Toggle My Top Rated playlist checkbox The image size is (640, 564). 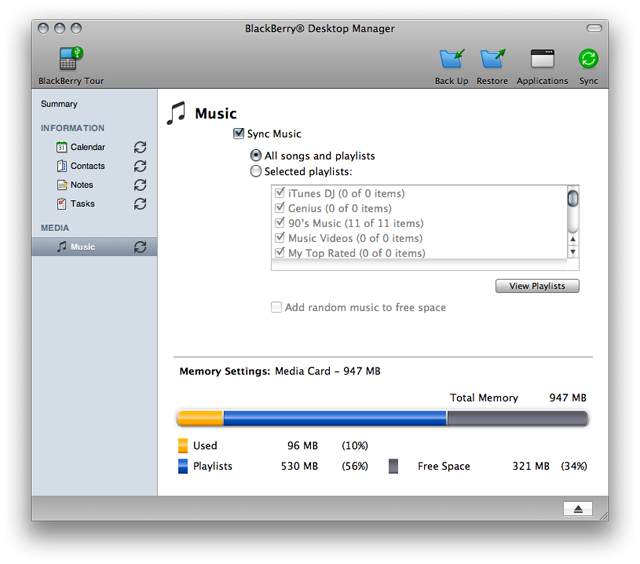click(x=280, y=252)
